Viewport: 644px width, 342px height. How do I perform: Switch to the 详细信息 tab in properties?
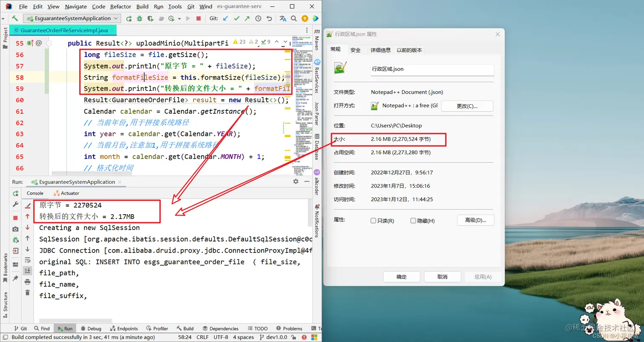[380, 50]
